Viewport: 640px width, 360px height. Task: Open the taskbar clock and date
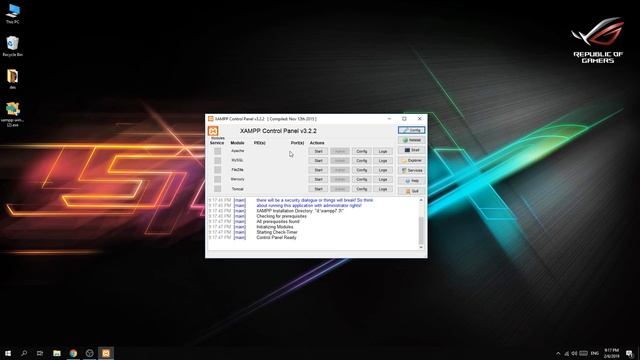[611, 353]
